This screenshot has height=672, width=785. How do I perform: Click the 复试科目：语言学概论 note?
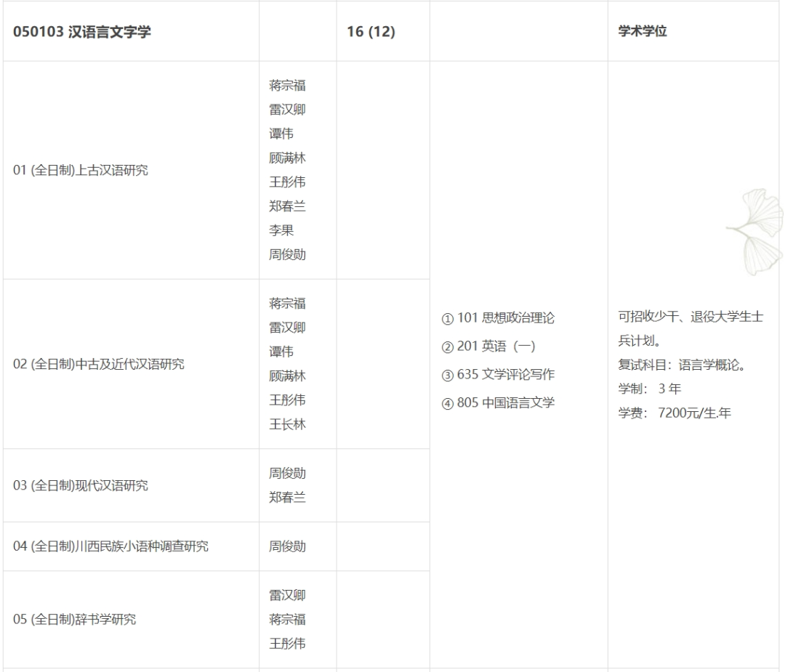pyautogui.click(x=683, y=365)
